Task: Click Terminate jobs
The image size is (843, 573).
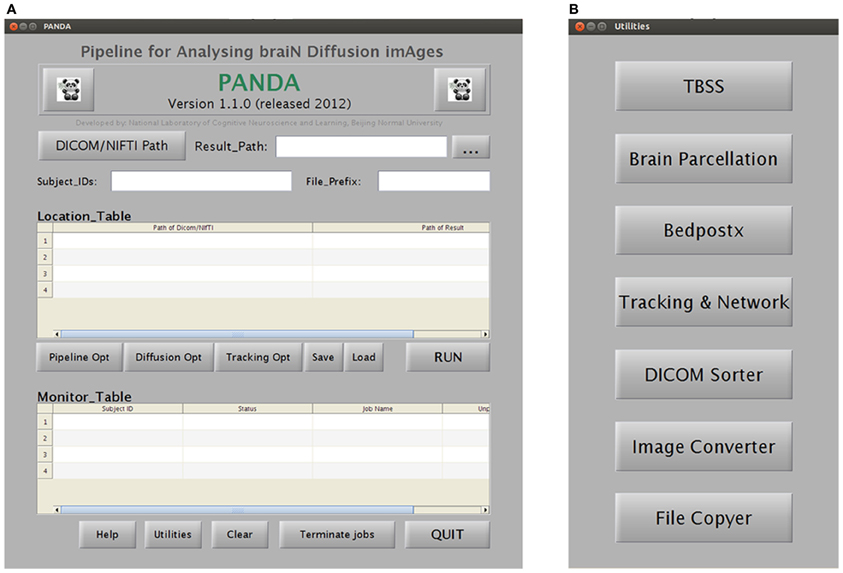Action: 337,534
